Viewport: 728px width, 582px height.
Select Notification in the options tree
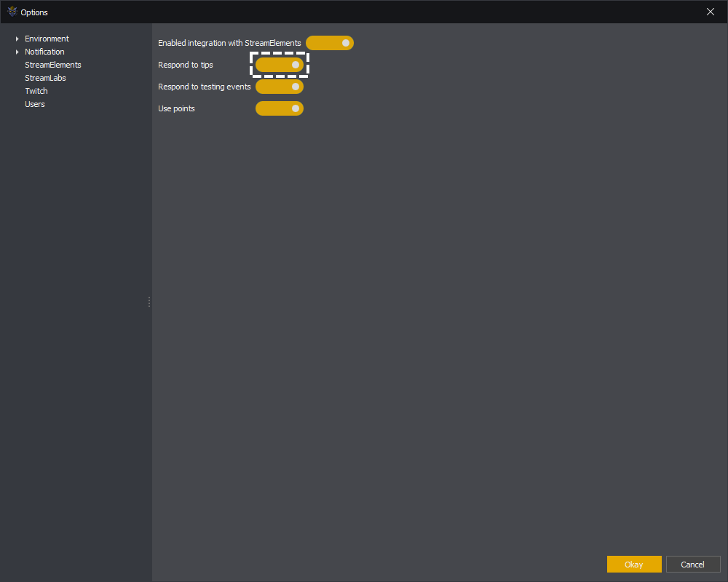tap(44, 52)
